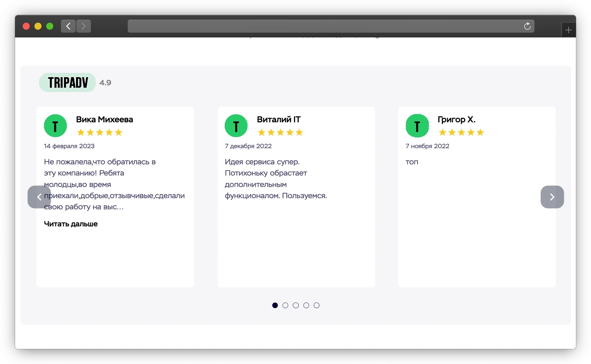591x364 pixels.
Task: Click the browser forward arrow button
Action: (83, 26)
